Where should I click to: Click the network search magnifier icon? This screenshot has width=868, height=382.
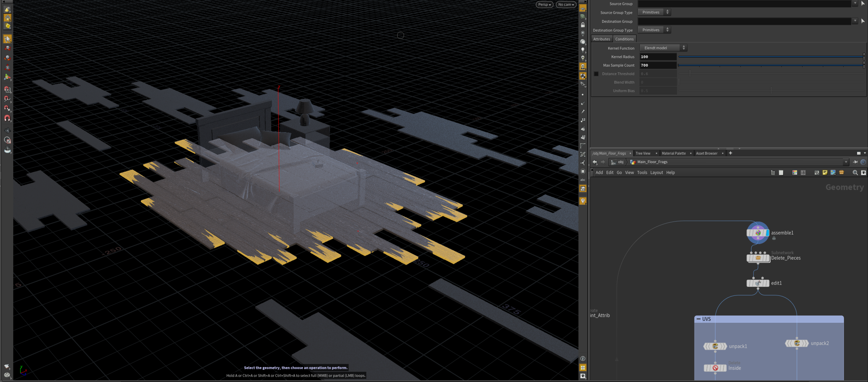[855, 173]
